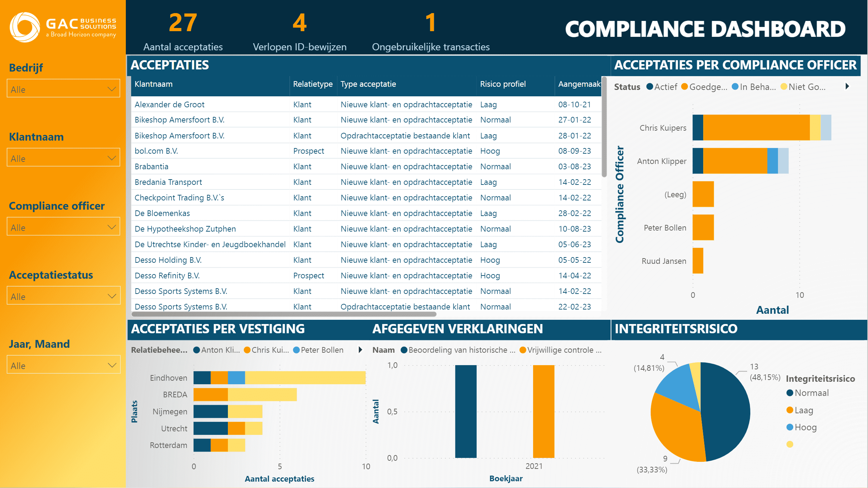
Task: Click the Chris Kui... legend item
Action: [267, 350]
